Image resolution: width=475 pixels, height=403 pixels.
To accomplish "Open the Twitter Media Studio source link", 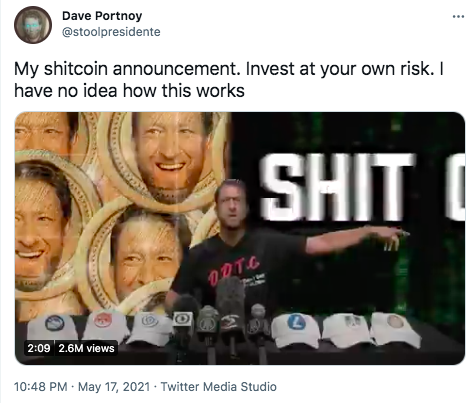I will [218, 387].
